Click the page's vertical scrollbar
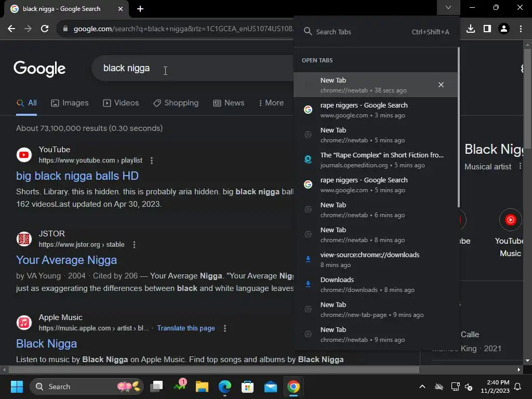Viewport: 532px width, 399px height. click(527, 98)
